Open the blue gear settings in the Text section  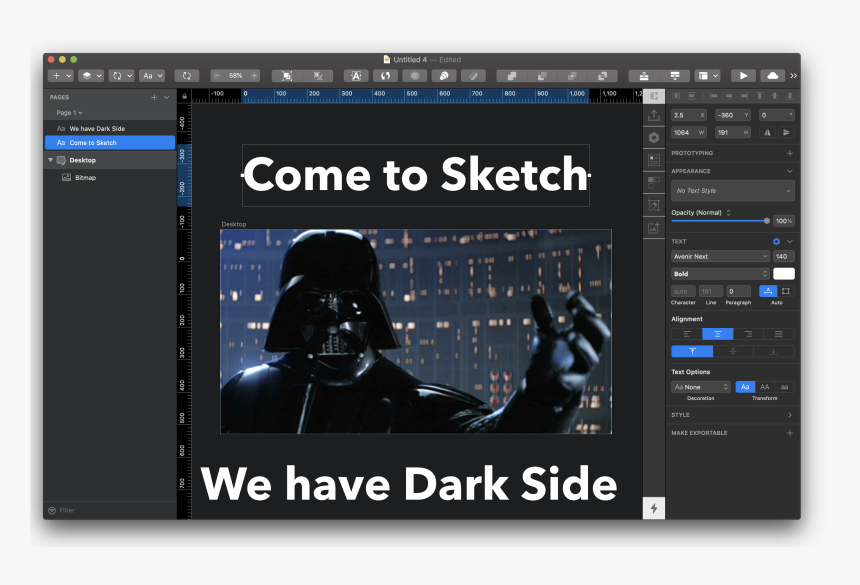click(777, 241)
